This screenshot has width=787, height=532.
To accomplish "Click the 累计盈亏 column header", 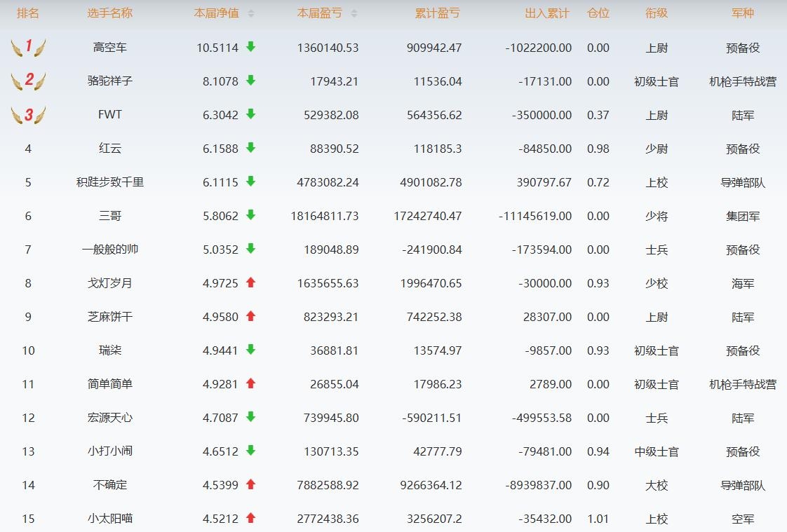I will [437, 13].
